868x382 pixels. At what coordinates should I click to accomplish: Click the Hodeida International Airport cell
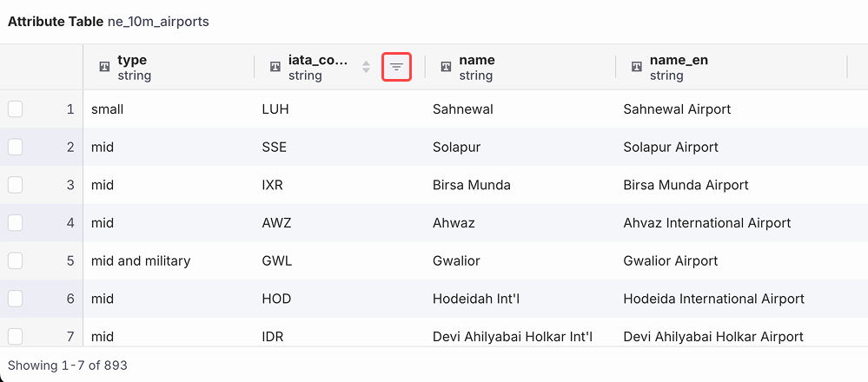pyautogui.click(x=713, y=299)
